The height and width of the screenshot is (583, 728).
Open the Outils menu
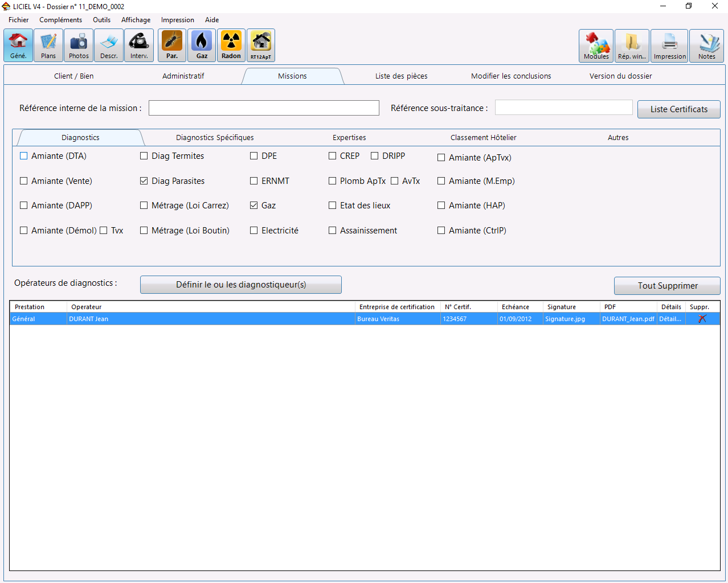[x=101, y=20]
